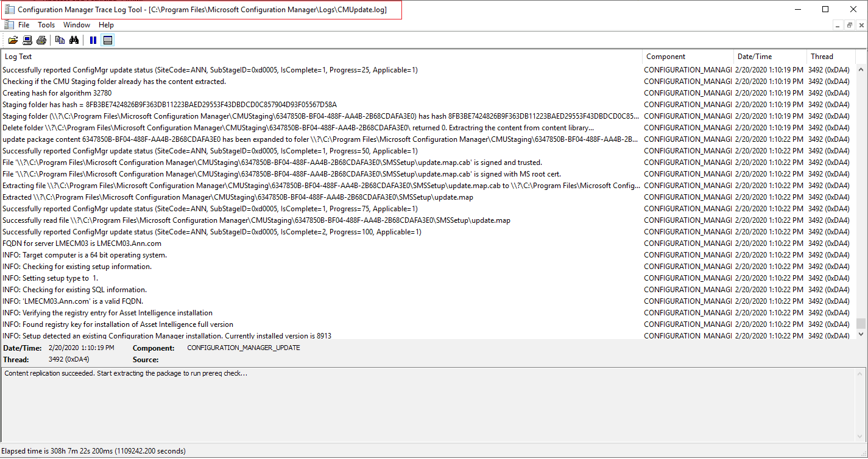Select row with Progress=75 update status
Image resolution: width=868 pixels, height=459 pixels.
428,209
